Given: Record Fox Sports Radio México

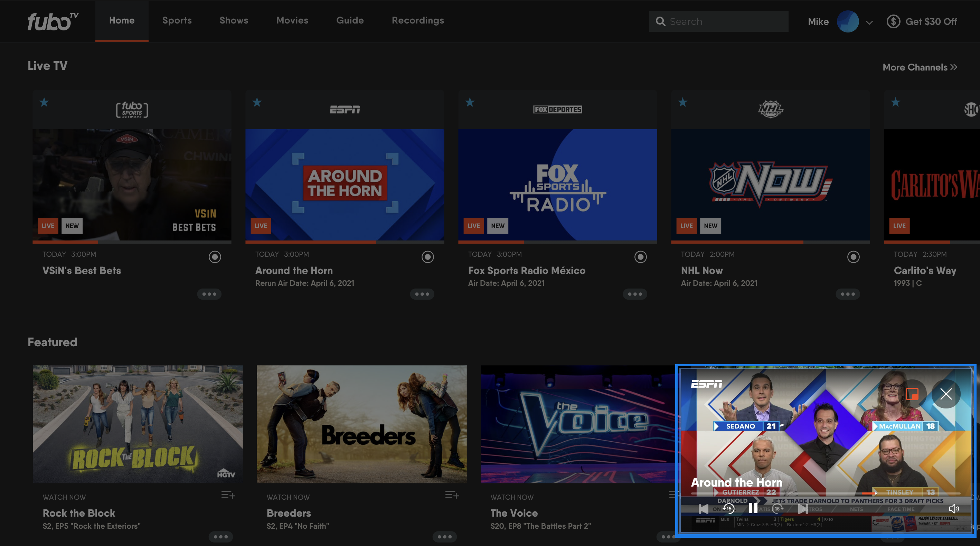Looking at the screenshot, I should 641,257.
